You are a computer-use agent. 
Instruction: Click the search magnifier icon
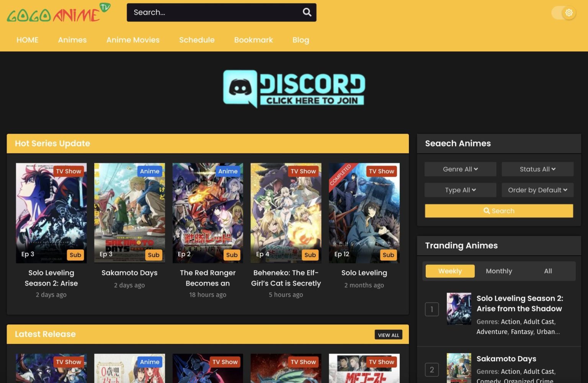pyautogui.click(x=307, y=12)
